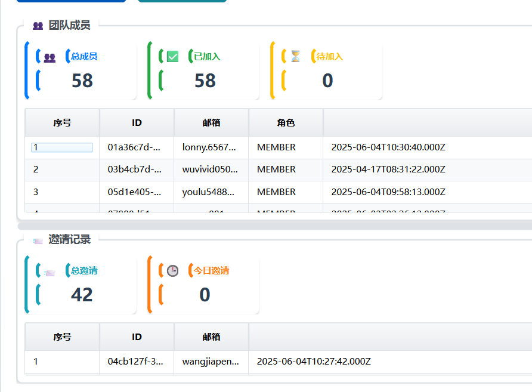Click the 邮箱 column header in team table
532x392 pixels.
coord(211,123)
